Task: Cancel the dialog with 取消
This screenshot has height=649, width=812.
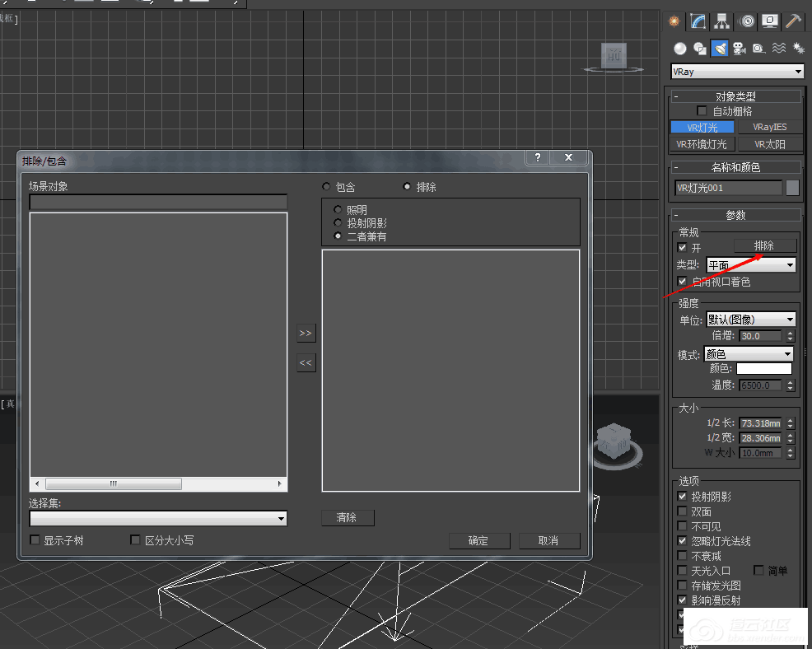Action: (549, 540)
